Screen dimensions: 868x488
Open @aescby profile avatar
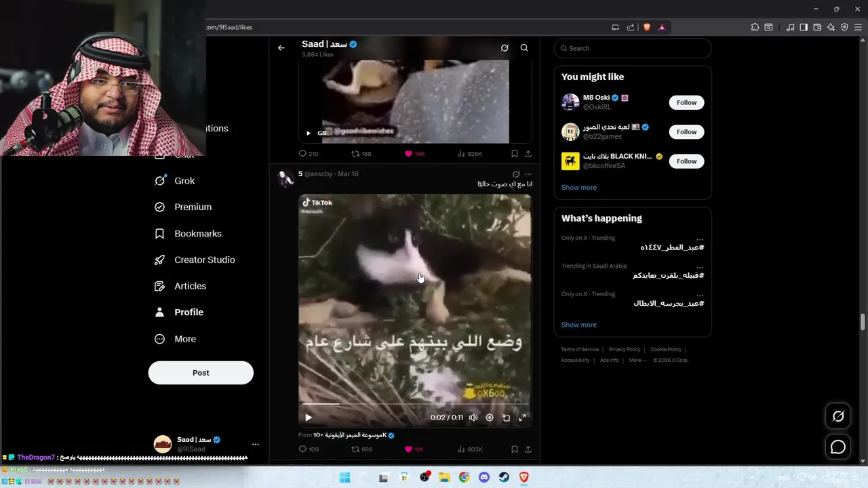285,178
